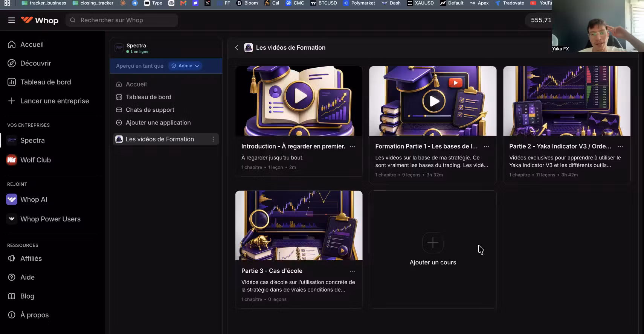Screen dimensions: 644x334
Task: Click the Formation Partie 1 course title
Action: pos(426,146)
